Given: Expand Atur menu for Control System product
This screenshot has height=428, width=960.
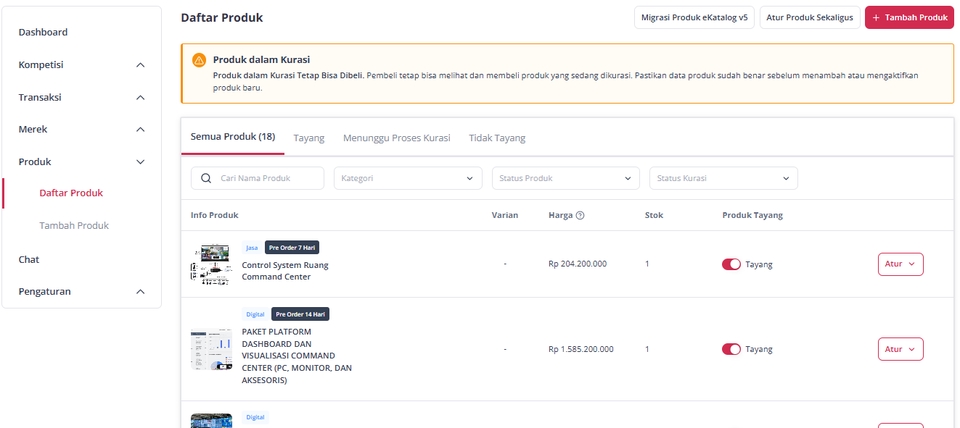Looking at the screenshot, I should [900, 264].
